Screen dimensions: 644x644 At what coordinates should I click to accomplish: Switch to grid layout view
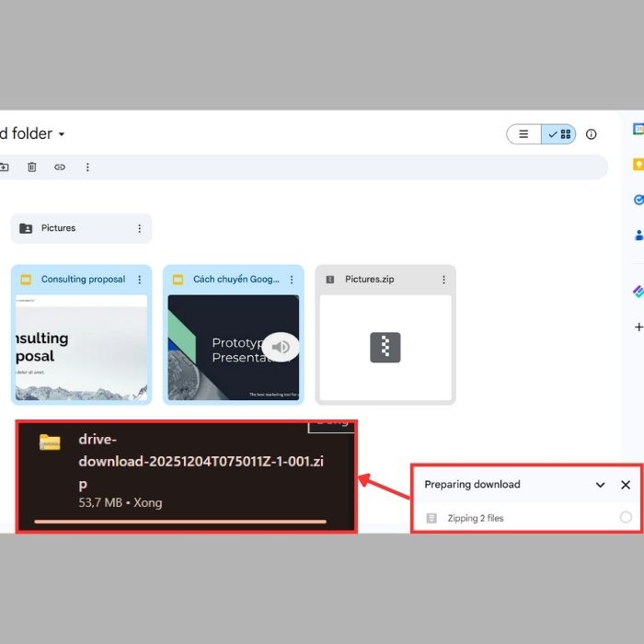tap(559, 134)
